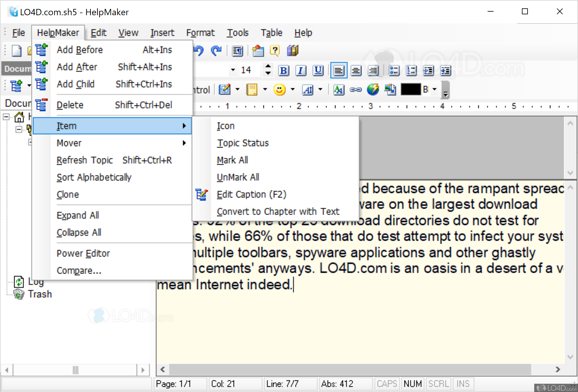Open the Trash item in tree
This screenshot has height=392, width=578.
click(40, 294)
